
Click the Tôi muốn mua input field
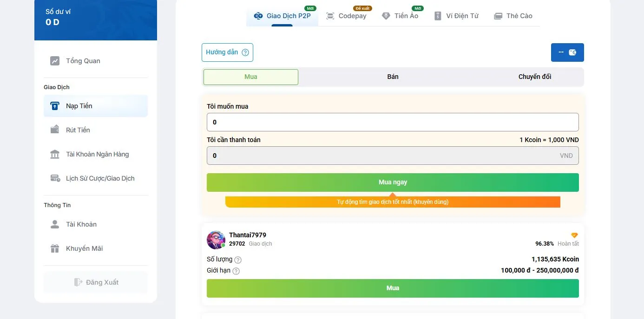tap(393, 122)
